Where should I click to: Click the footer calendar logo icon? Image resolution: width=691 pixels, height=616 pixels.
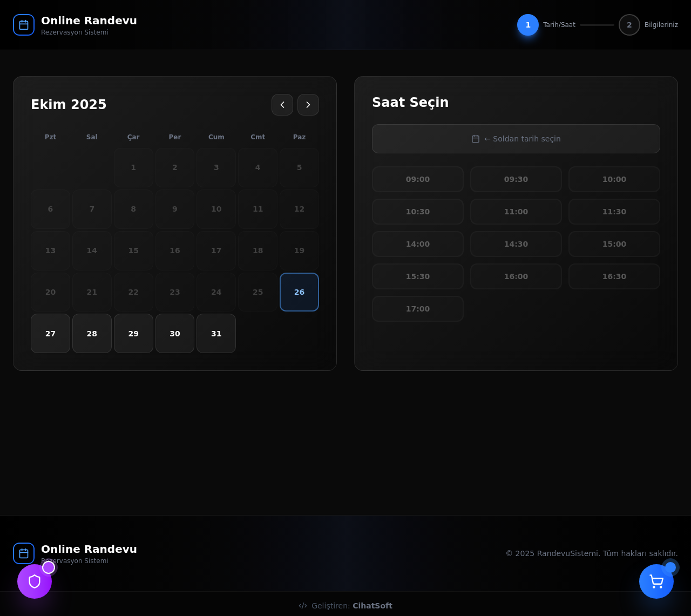(x=24, y=553)
